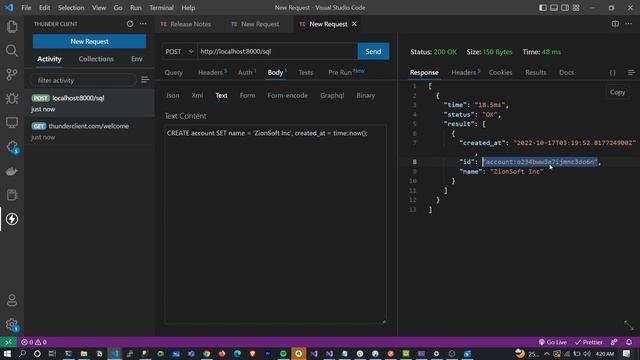640x360 pixels.
Task: Click Prettier in status bar
Action: [x=588, y=342]
